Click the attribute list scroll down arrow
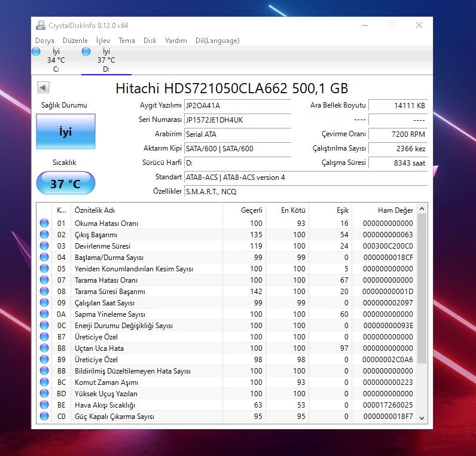 [x=422, y=418]
